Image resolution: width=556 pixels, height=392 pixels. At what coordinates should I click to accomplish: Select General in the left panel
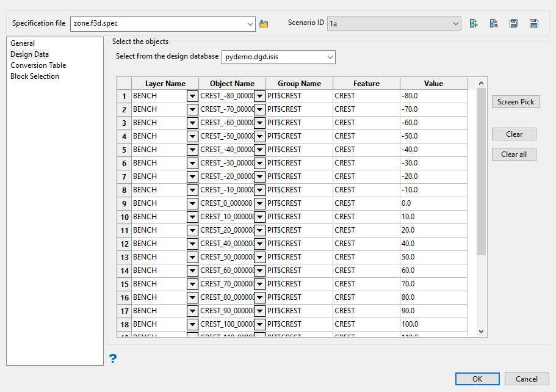(23, 43)
